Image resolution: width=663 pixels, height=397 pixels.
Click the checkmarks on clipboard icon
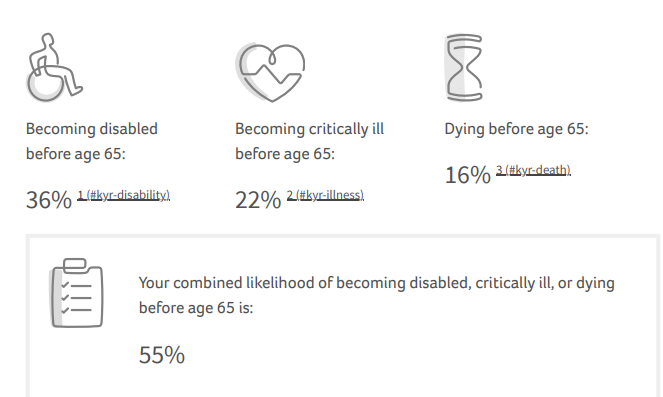click(65, 298)
